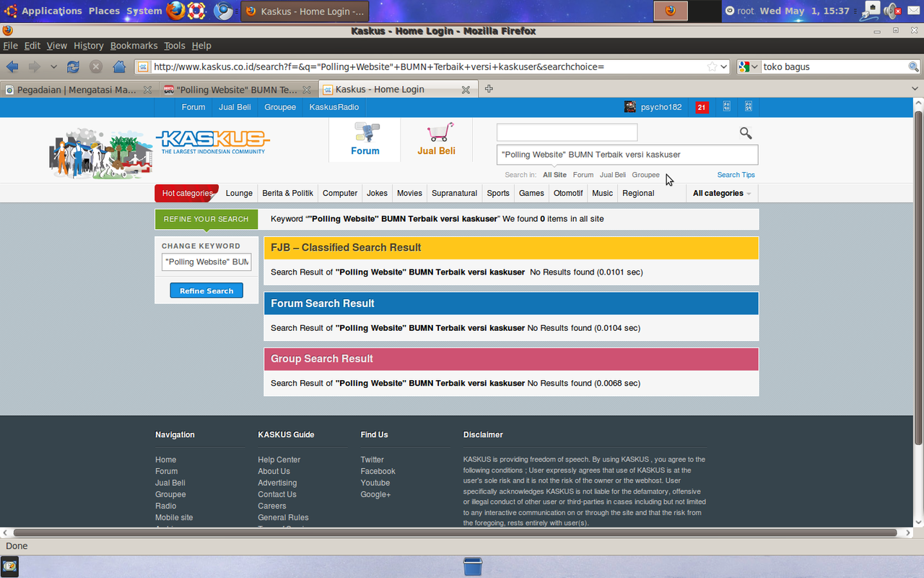
Task: Open the history dropdown arrow beside forward
Action: click(53, 66)
